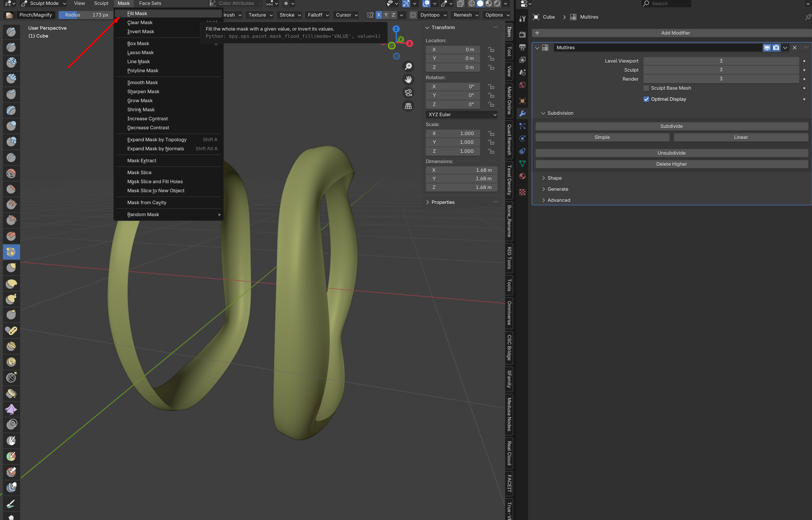The image size is (812, 520).
Task: Open the Falloff dropdown
Action: pyautogui.click(x=317, y=15)
